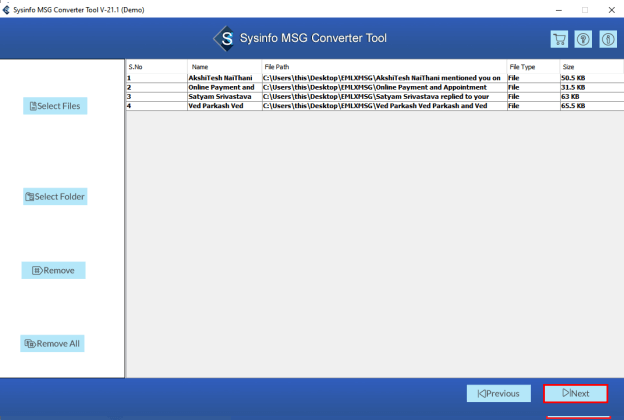This screenshot has width=624, height=420.
Task: Sort by the S.No column header
Action: coord(156,67)
